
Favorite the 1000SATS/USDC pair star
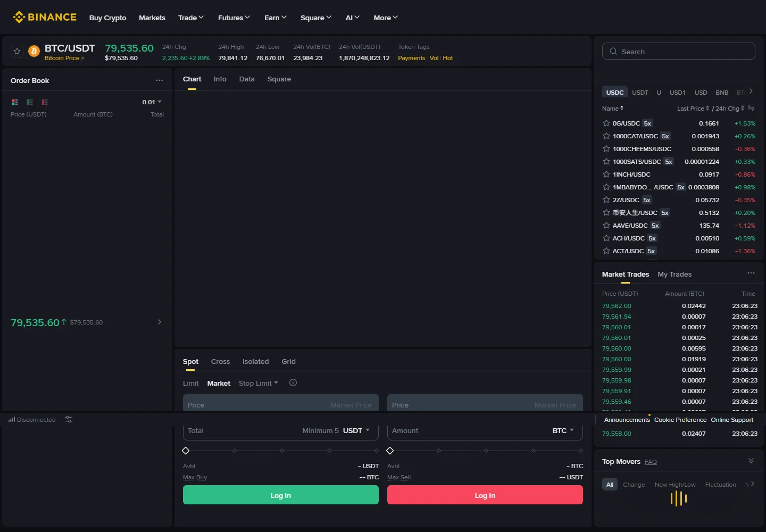(x=606, y=161)
